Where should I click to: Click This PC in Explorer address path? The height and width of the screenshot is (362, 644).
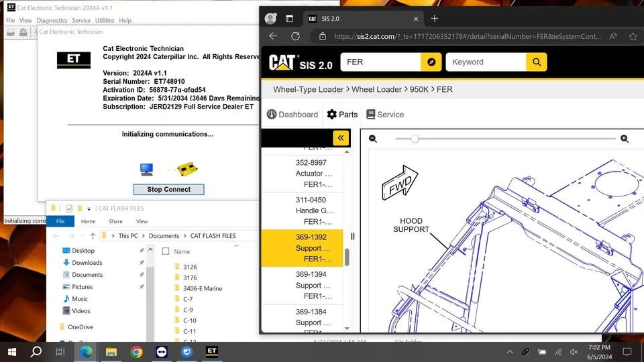tap(128, 236)
